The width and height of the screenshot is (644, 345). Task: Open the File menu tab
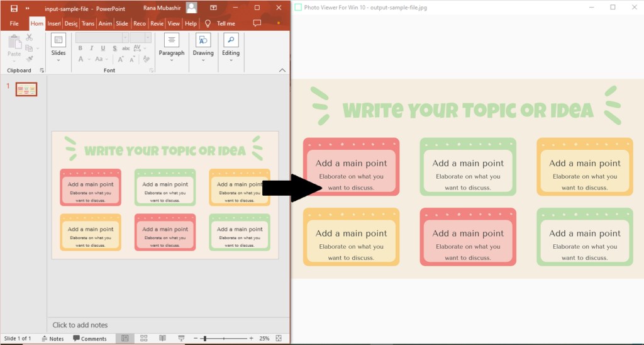pyautogui.click(x=14, y=23)
